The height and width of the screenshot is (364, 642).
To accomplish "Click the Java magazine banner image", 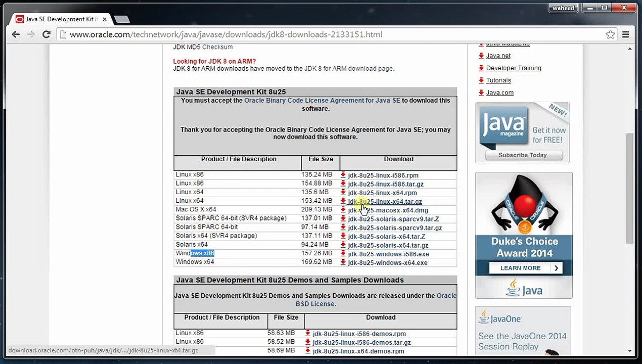I will (x=522, y=133).
